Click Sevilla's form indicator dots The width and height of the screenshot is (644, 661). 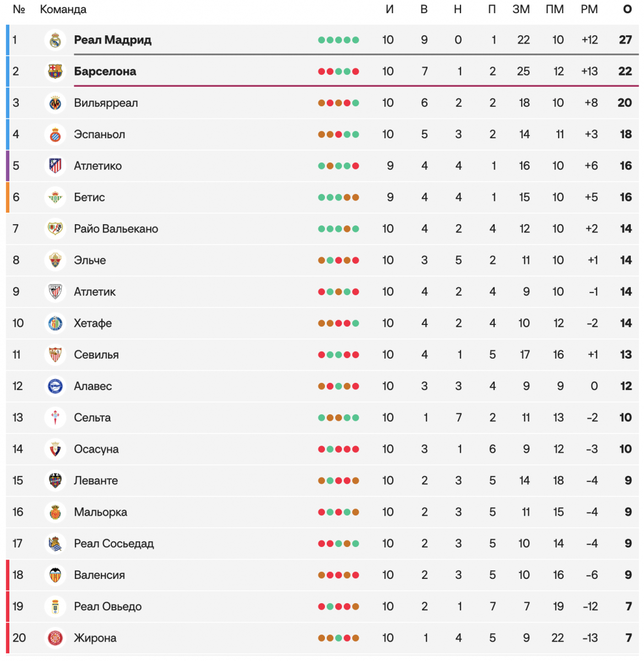tap(338, 355)
